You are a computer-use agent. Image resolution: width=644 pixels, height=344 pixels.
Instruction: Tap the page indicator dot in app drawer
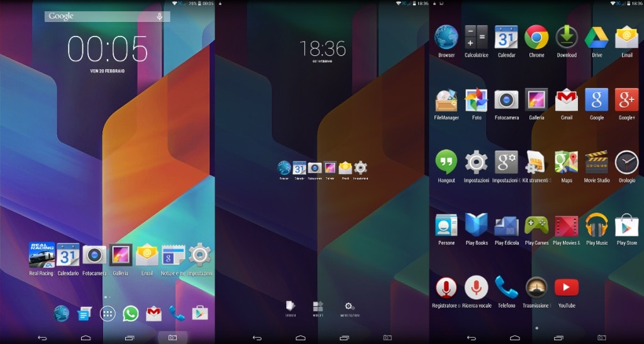(x=537, y=328)
